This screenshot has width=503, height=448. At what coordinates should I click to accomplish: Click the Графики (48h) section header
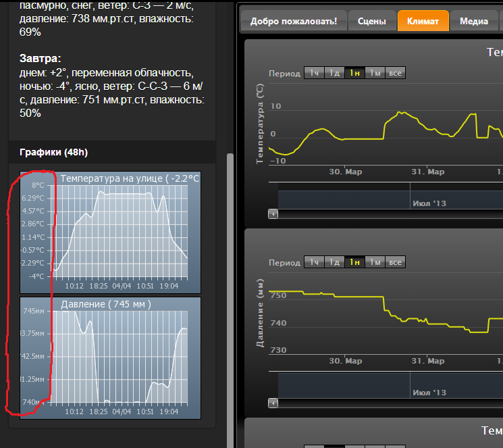(x=53, y=153)
